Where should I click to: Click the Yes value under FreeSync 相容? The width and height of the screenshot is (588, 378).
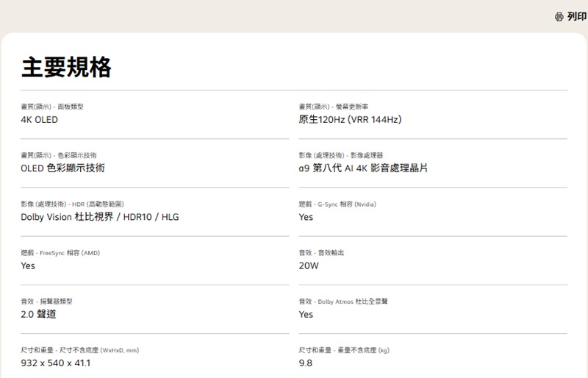28,265
